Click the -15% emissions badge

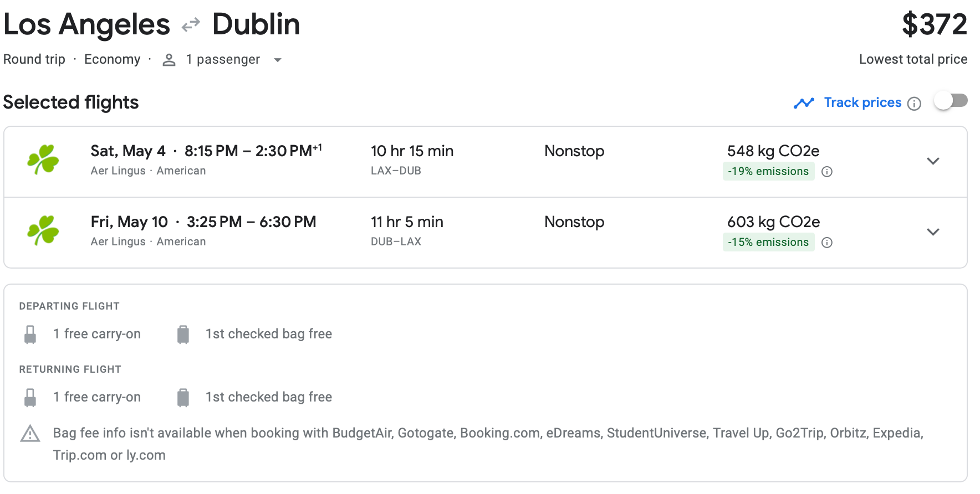tap(768, 243)
